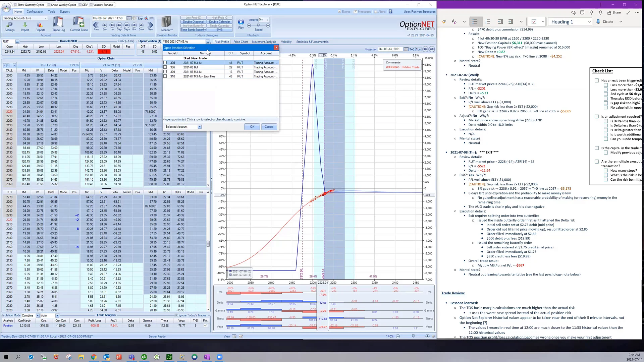Open OneNote notifications bell
This screenshot has height=362, width=644.
point(600,12)
